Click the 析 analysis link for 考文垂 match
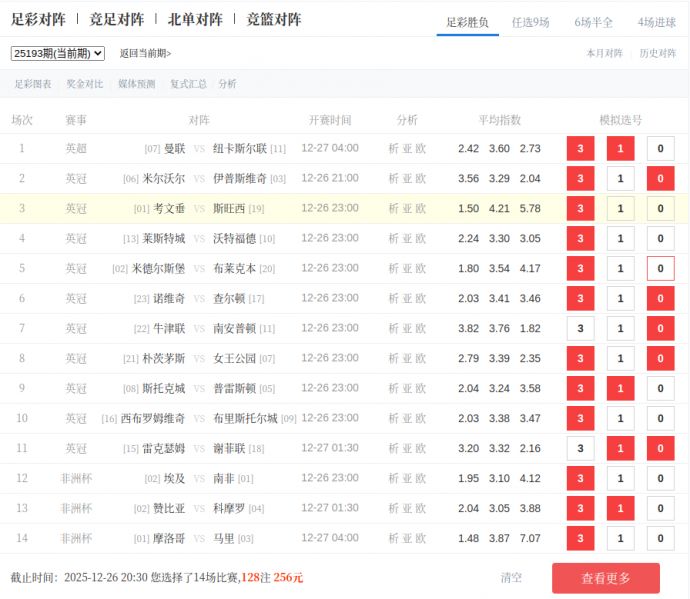 [x=394, y=209]
